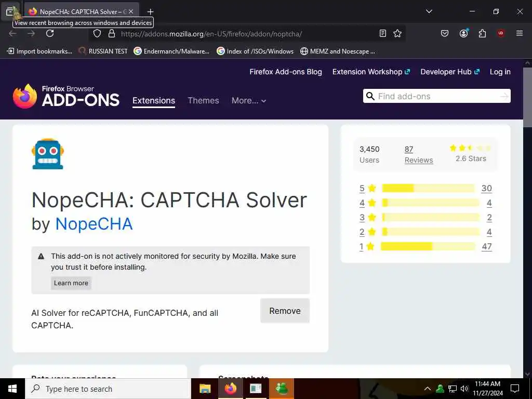Toggle Reader View icon in address bar
Image resolution: width=532 pixels, height=399 pixels.
pyautogui.click(x=383, y=33)
